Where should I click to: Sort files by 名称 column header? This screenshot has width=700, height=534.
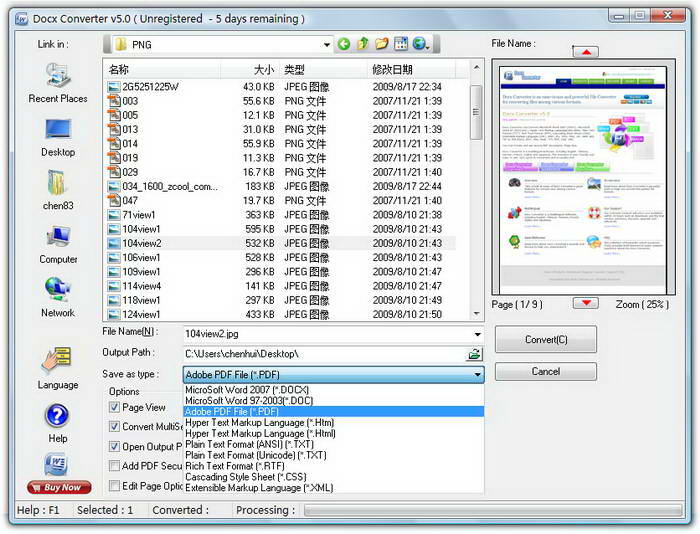pos(162,70)
